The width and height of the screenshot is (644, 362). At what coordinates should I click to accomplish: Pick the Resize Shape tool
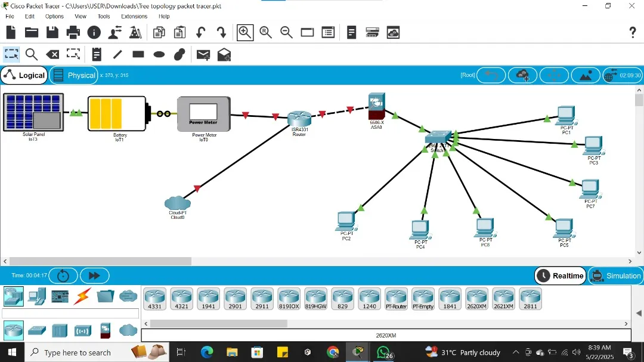73,54
